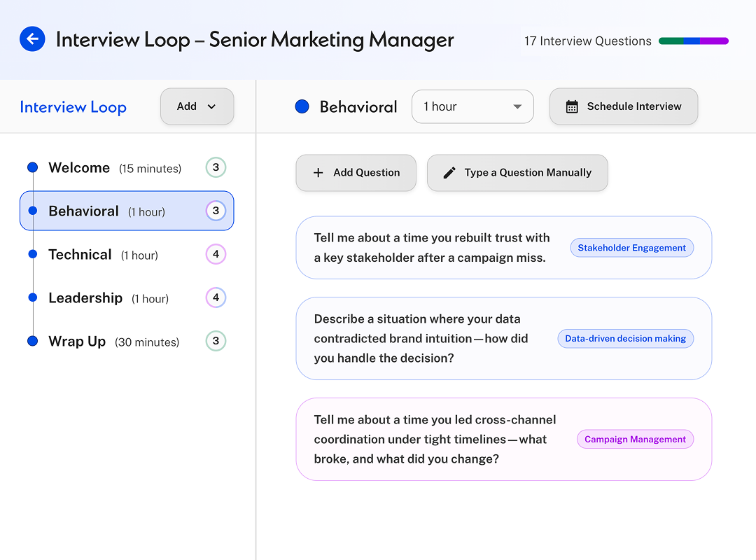
Task: Click the plus icon beside Add Question
Action: 318,173
